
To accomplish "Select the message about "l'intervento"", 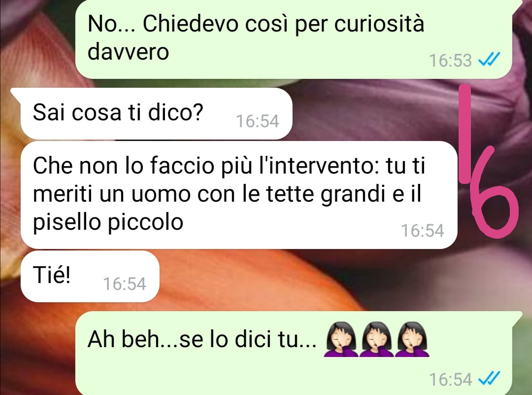I will pos(239,195).
